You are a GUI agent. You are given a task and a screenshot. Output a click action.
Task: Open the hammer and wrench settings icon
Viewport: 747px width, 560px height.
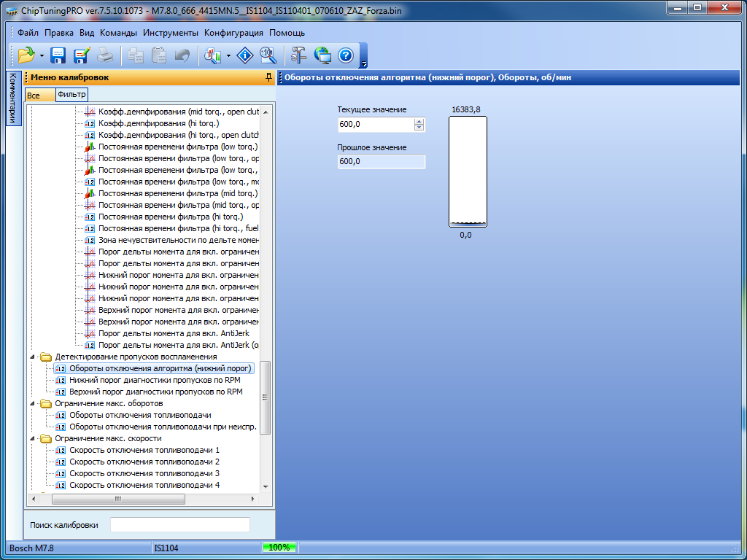tap(299, 55)
